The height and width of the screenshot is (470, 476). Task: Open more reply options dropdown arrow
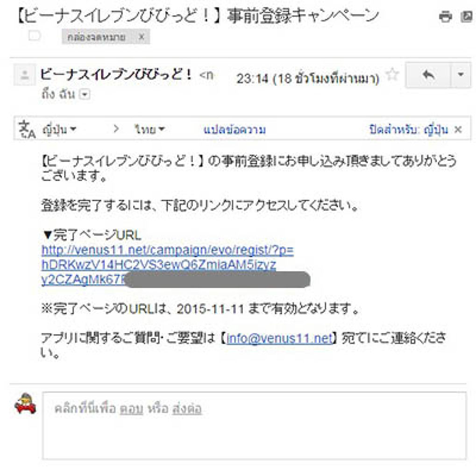click(x=461, y=75)
